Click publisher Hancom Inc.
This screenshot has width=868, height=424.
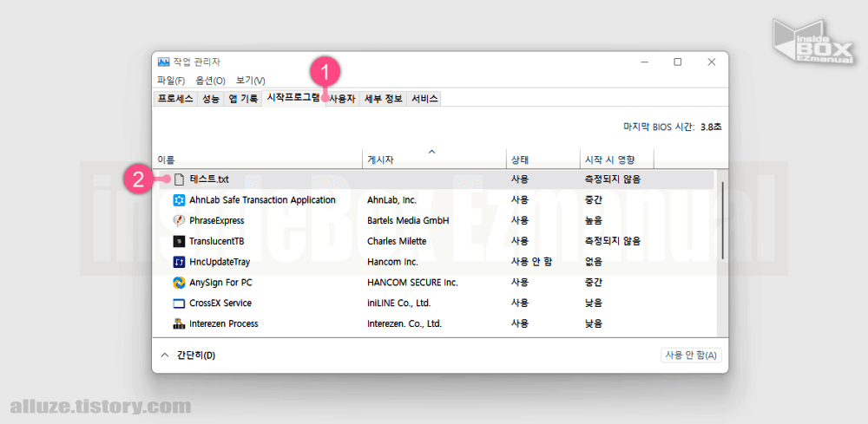(x=392, y=262)
